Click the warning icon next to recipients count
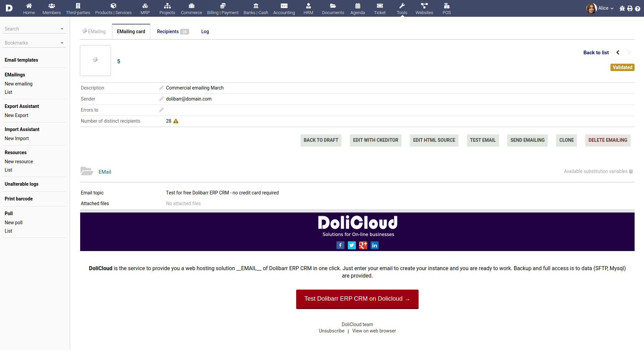Image resolution: width=644 pixels, height=362 pixels. pos(176,121)
